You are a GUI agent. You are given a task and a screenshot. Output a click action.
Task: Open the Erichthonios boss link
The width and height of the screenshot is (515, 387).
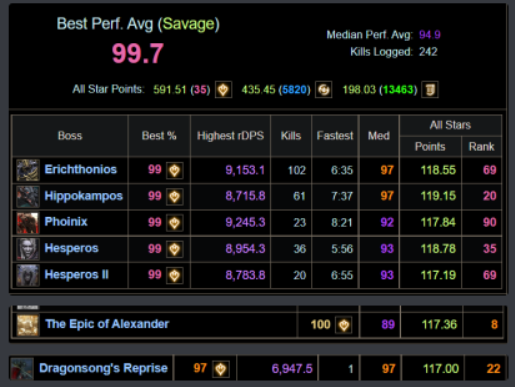point(81,170)
